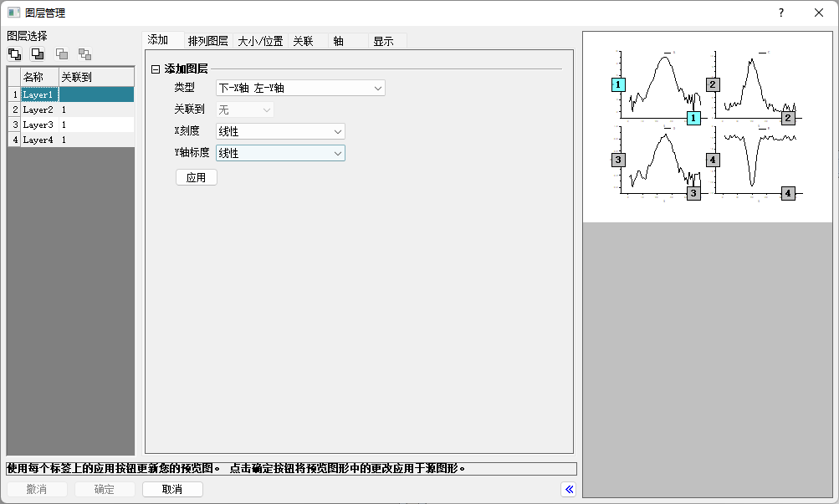Screen dimensions: 839x504
Task: Switch to the 排列图层 tab
Action: click(207, 41)
